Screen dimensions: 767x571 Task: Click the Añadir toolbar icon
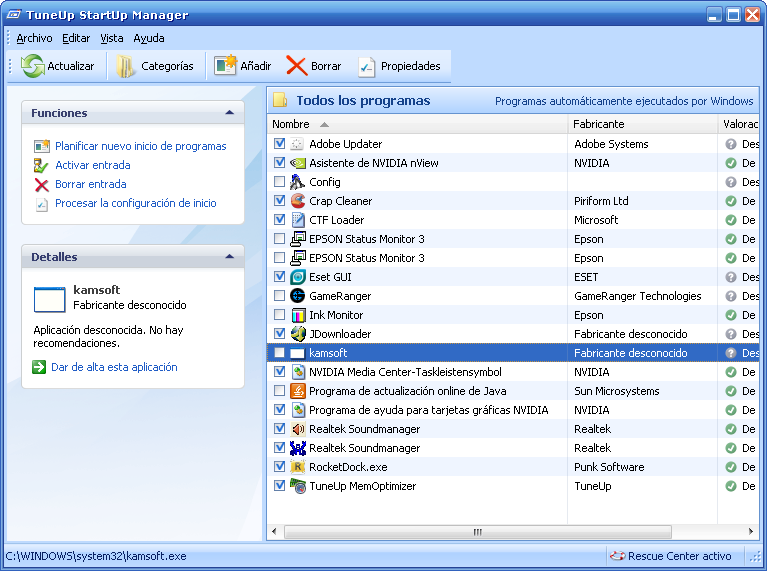[x=225, y=66]
